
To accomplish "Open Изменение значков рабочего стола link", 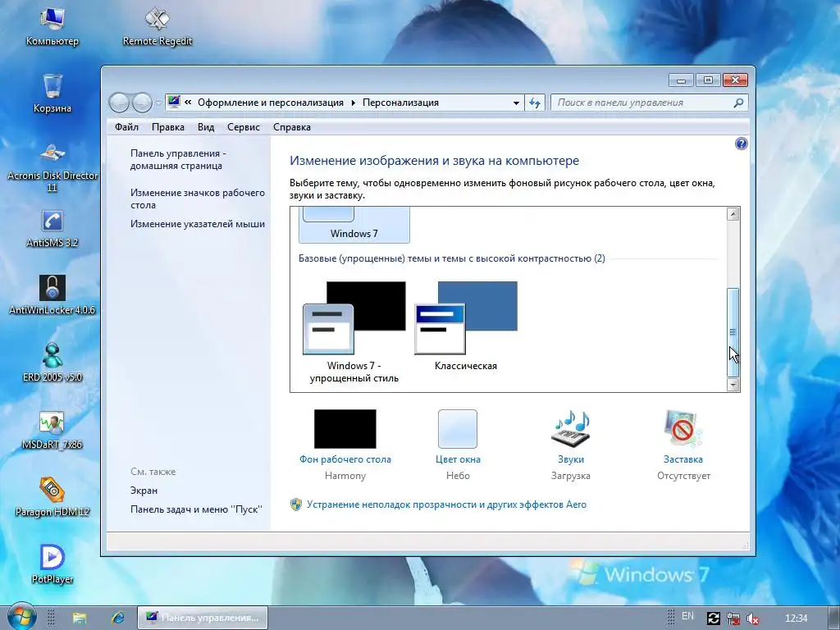I will 197,199.
